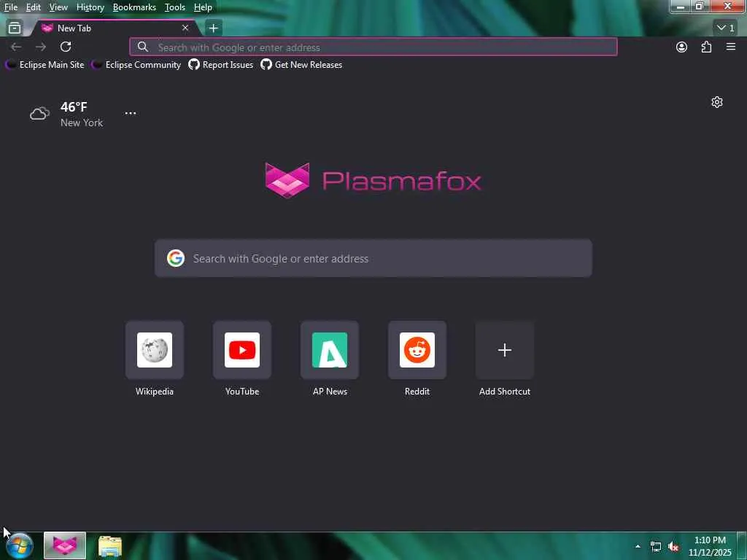Click the Add Shortcut tile
Viewport: 747px width, 560px height.
[x=505, y=350]
